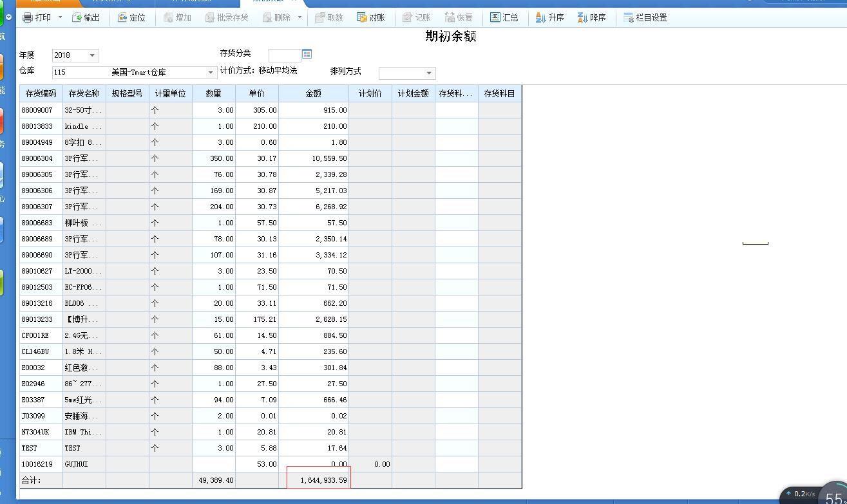Click the 删除 delete button

[276, 17]
